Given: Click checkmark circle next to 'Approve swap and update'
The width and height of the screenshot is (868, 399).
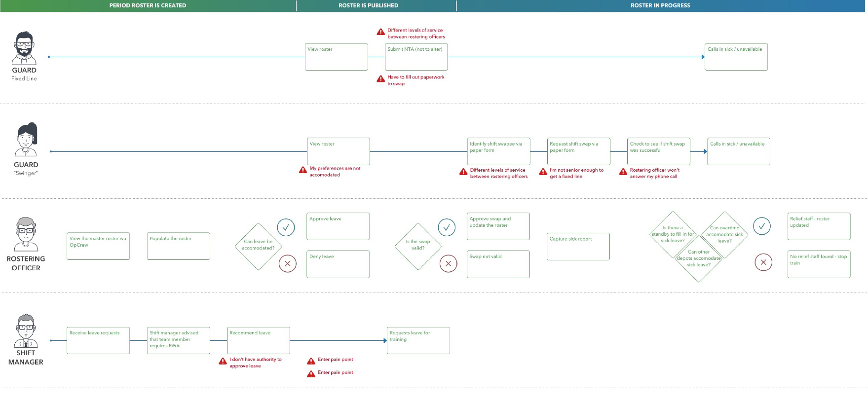Looking at the screenshot, I should click(447, 227).
